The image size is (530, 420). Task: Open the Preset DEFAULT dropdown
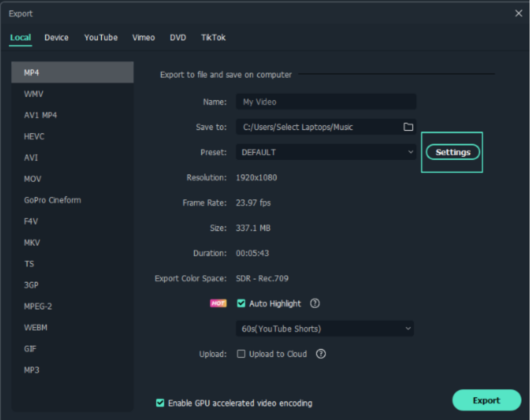[x=326, y=152]
